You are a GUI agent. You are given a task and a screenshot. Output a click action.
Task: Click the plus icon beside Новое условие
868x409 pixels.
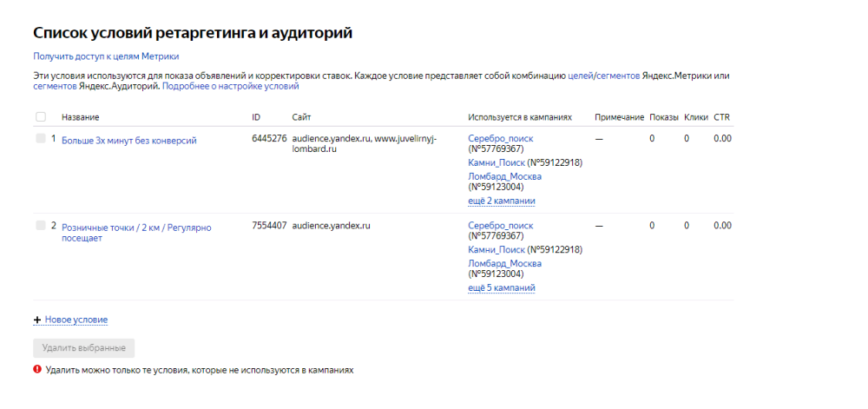pyautogui.click(x=37, y=320)
